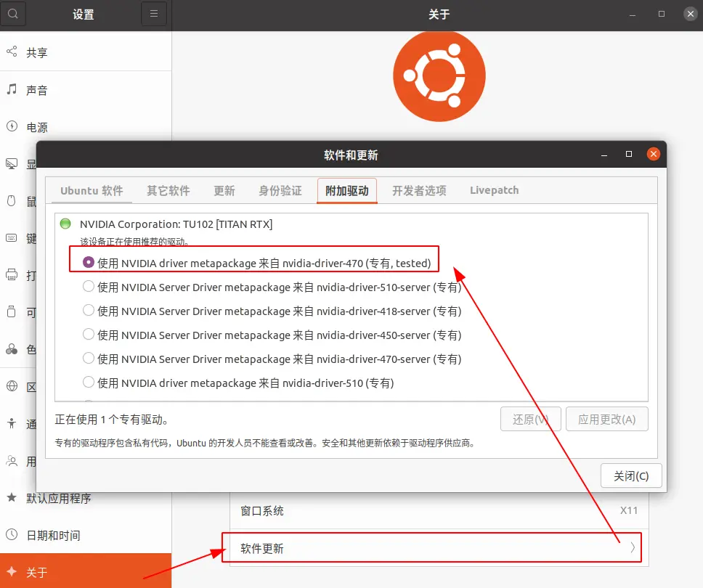The width and height of the screenshot is (703, 588).
Task: Open the hamburger menu in Settings header
Action: pos(153,14)
